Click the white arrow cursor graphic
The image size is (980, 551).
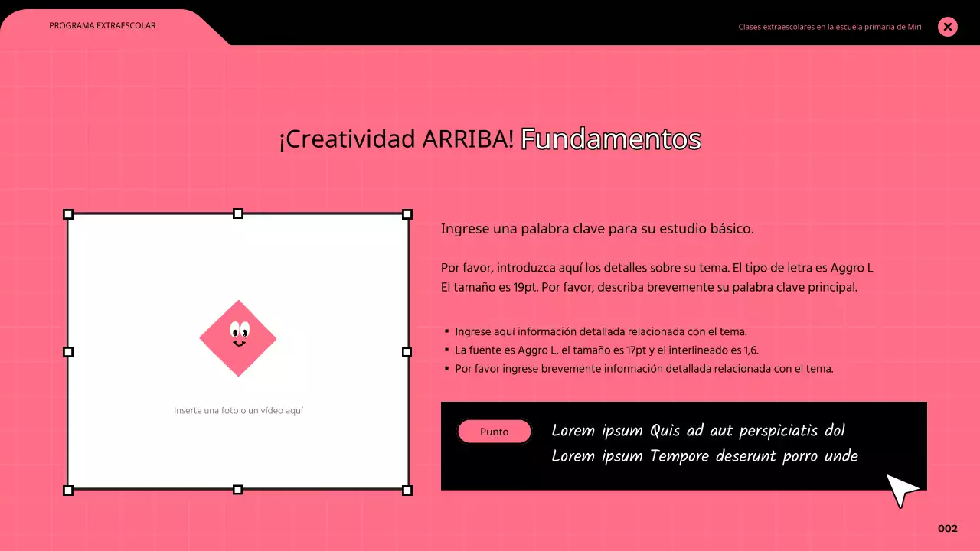[x=902, y=490]
